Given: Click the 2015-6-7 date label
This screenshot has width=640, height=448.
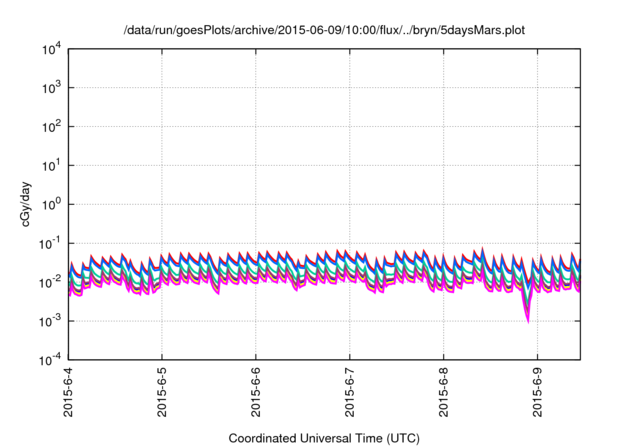Looking at the screenshot, I should click(350, 392).
